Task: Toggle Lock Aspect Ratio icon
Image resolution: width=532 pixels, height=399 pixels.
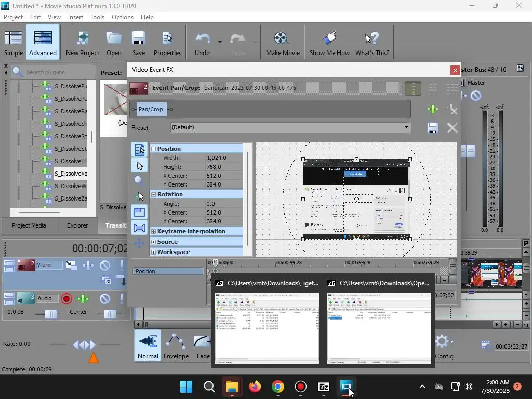Action: coord(139,212)
